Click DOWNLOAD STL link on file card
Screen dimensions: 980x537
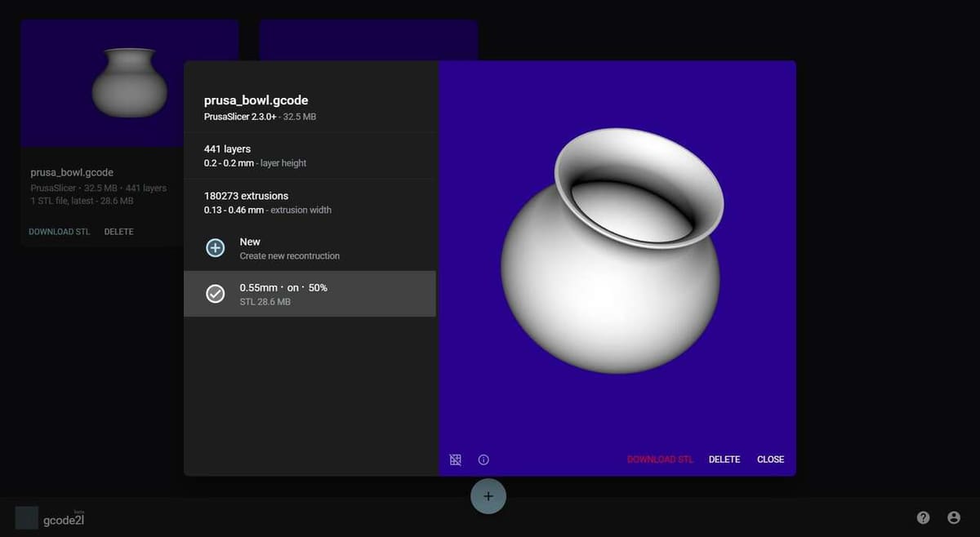point(60,232)
